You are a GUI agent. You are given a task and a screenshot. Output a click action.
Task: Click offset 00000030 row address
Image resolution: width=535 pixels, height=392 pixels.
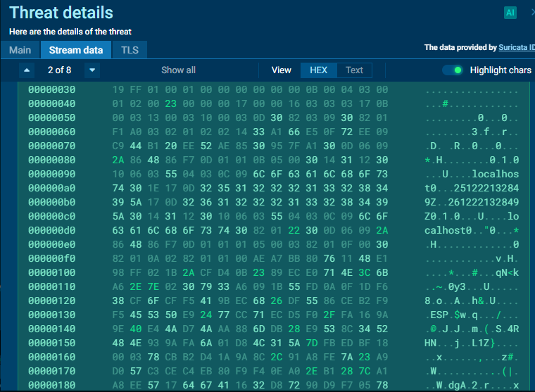coord(51,89)
